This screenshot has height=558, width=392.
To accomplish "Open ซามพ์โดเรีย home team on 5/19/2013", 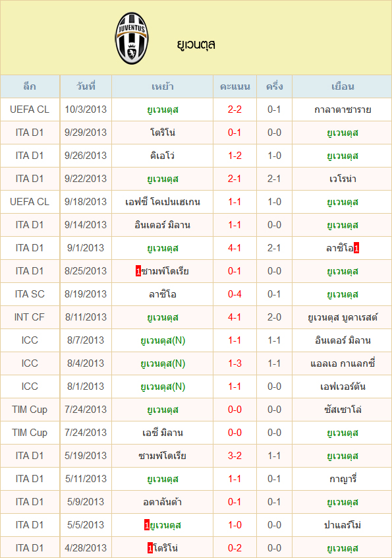I will tap(163, 456).
